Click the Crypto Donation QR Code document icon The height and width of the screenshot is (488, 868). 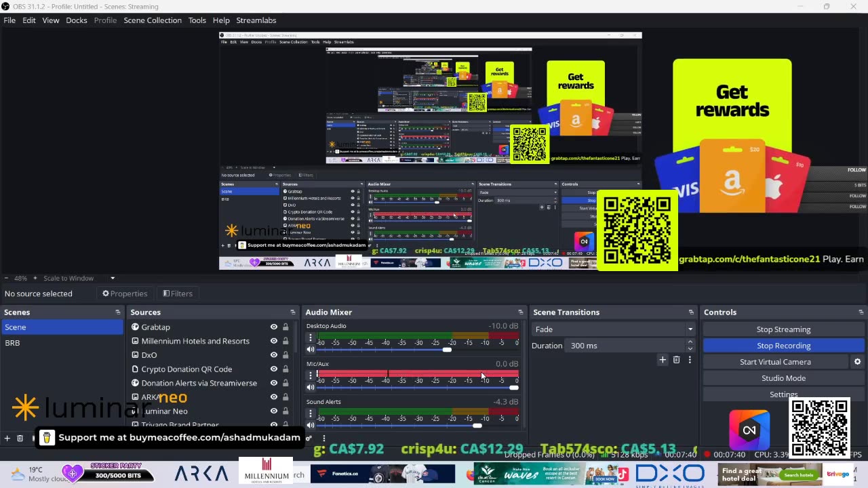(x=135, y=369)
